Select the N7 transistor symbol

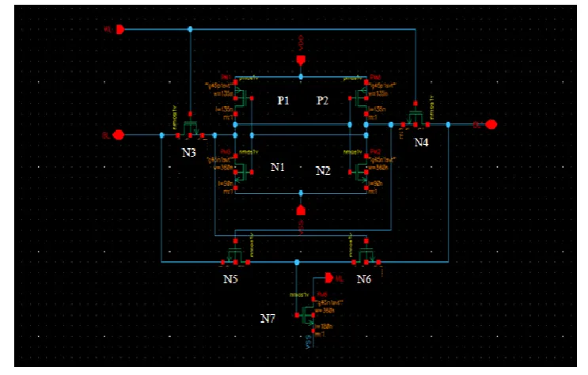coord(307,316)
